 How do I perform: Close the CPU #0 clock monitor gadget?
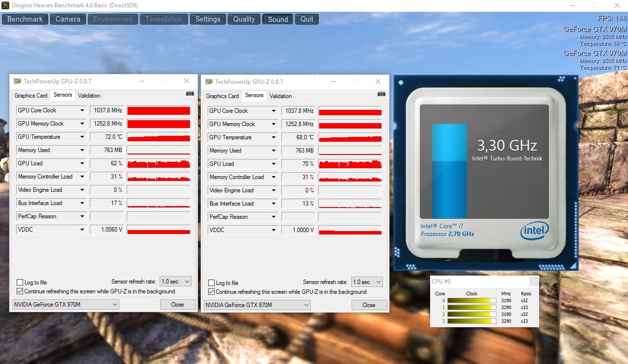coord(533,282)
